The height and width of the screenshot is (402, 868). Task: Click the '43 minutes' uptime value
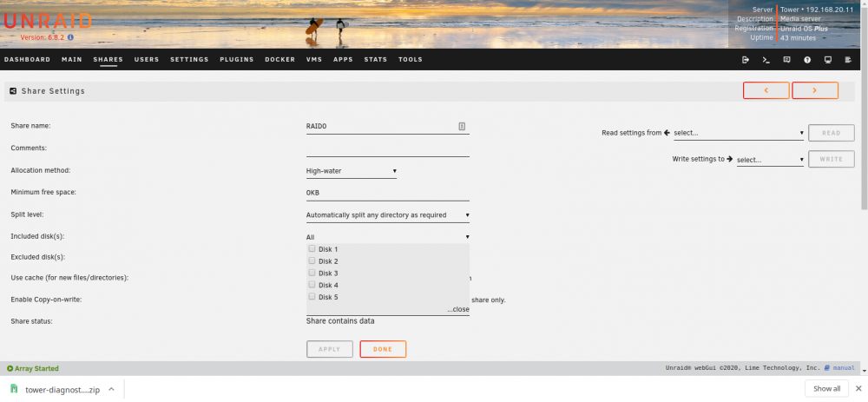point(798,38)
